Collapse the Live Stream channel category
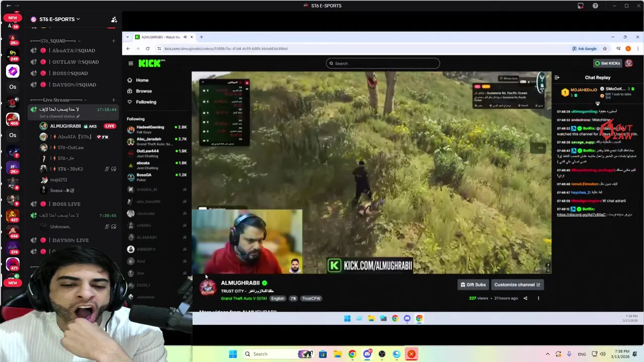Image resolution: width=644 pixels, height=362 pixels. coord(58,100)
